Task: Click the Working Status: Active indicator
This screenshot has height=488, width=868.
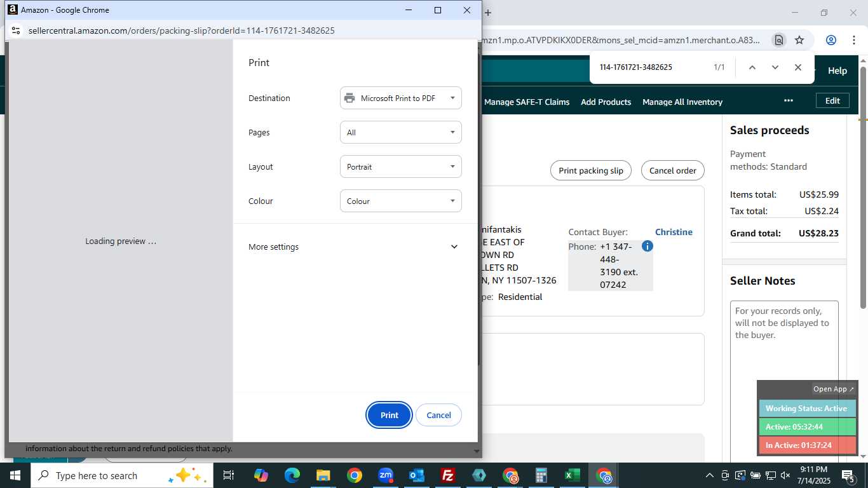Action: pyautogui.click(x=807, y=409)
